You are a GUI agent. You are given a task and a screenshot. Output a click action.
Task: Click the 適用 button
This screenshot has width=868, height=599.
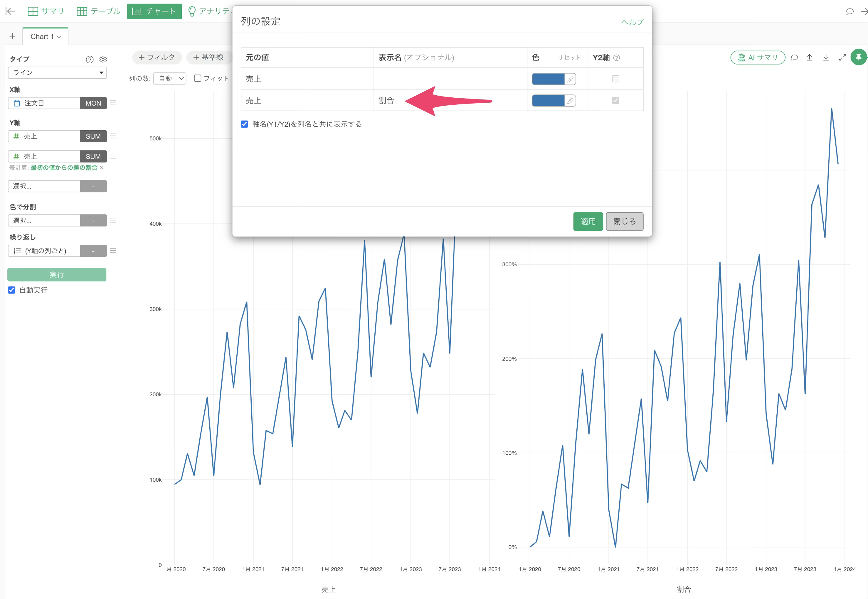588,221
